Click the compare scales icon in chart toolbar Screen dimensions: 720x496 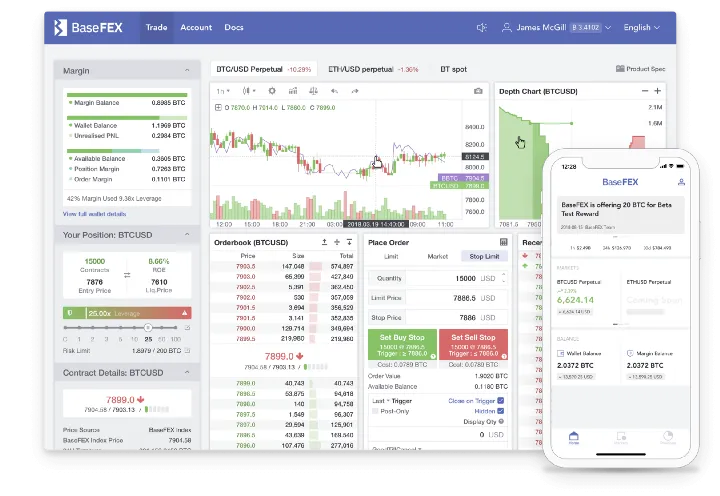click(x=313, y=91)
